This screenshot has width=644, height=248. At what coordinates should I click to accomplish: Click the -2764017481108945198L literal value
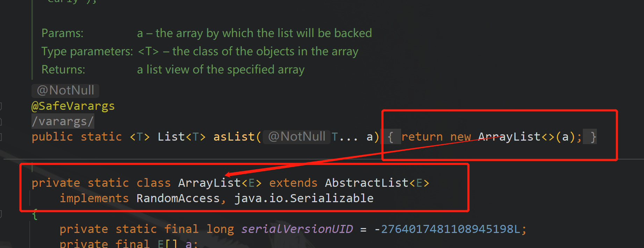[x=447, y=229]
